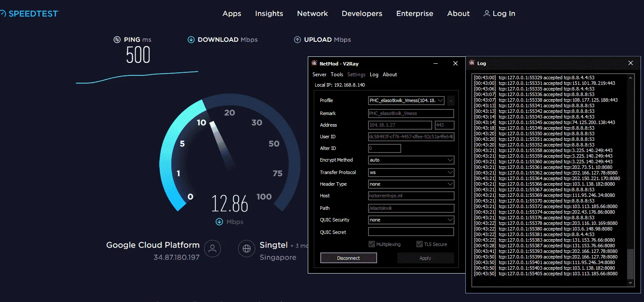
Task: Click the Upload arrow icon
Action: pos(297,40)
